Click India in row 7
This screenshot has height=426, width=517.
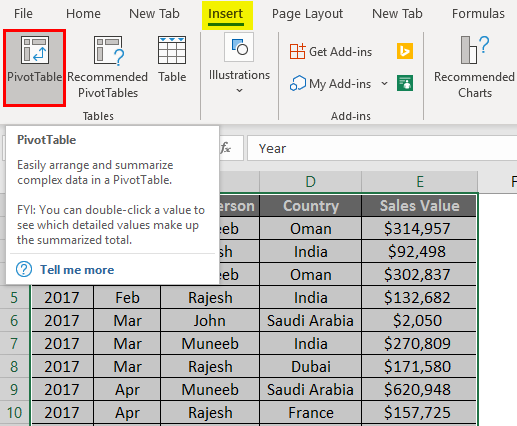[x=311, y=343]
